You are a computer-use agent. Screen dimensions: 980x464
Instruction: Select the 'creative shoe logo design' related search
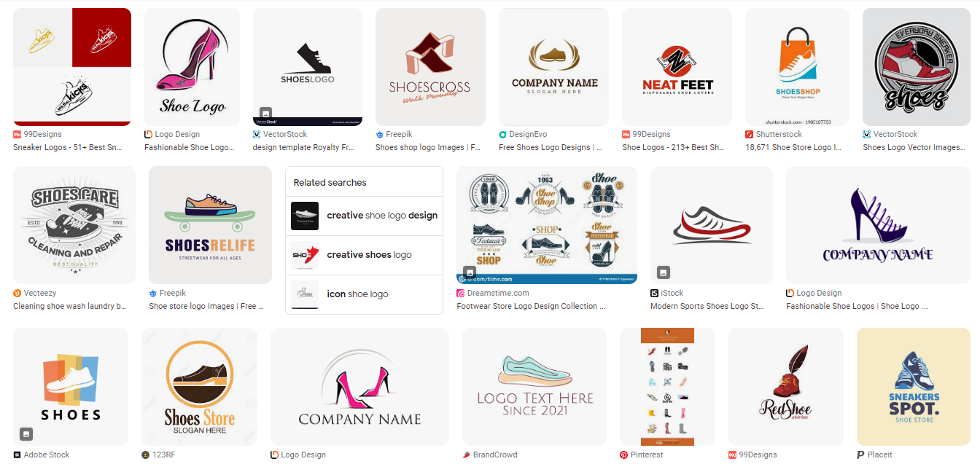pos(364,216)
